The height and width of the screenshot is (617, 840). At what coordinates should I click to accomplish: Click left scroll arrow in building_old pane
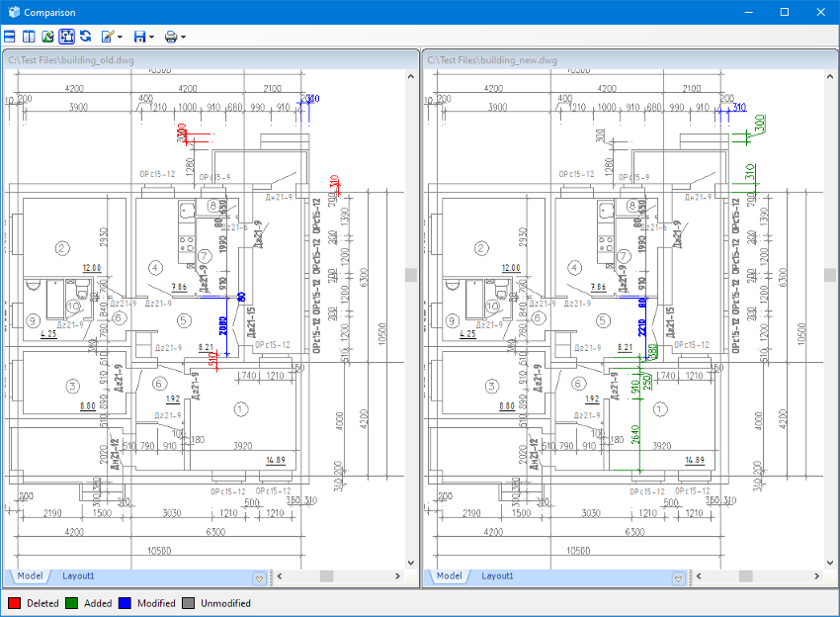279,576
